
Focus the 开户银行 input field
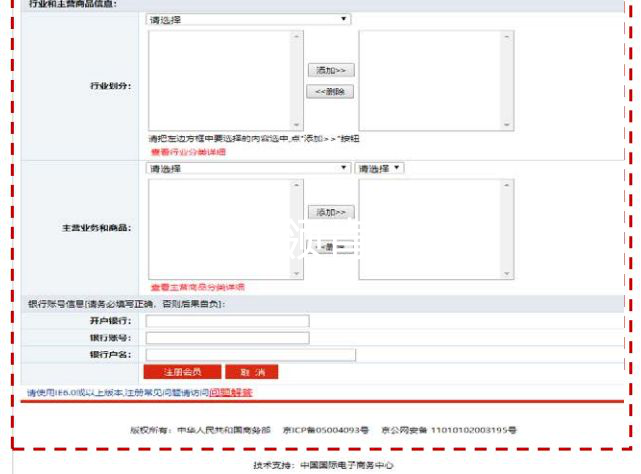coord(227,321)
